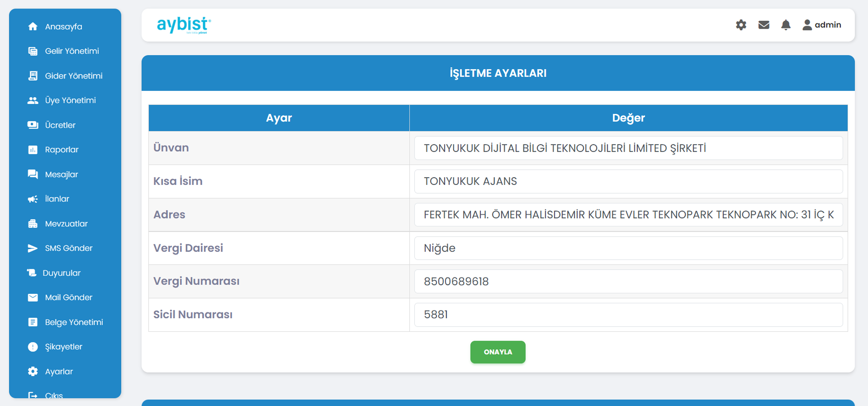Open the Raporlar menu item
The height and width of the screenshot is (406, 868).
(x=62, y=149)
